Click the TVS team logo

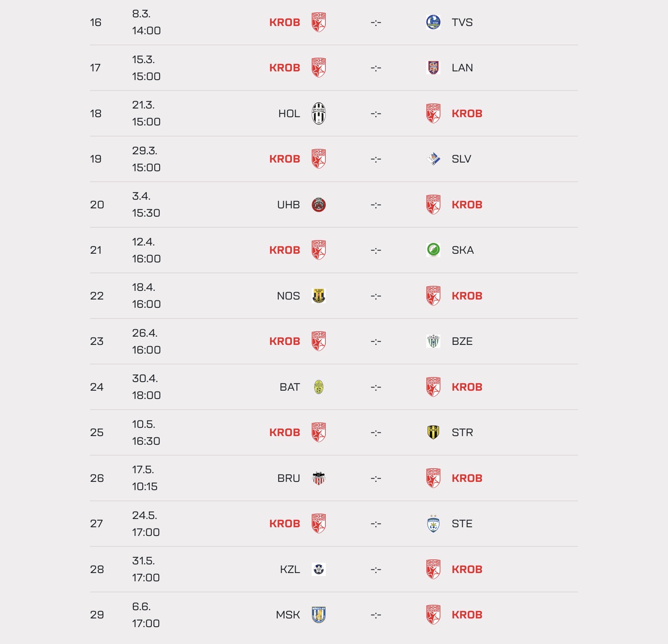tap(433, 22)
